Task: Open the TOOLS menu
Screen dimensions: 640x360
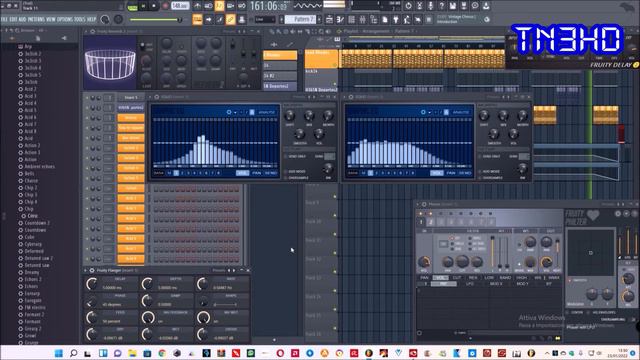Action: [80, 19]
